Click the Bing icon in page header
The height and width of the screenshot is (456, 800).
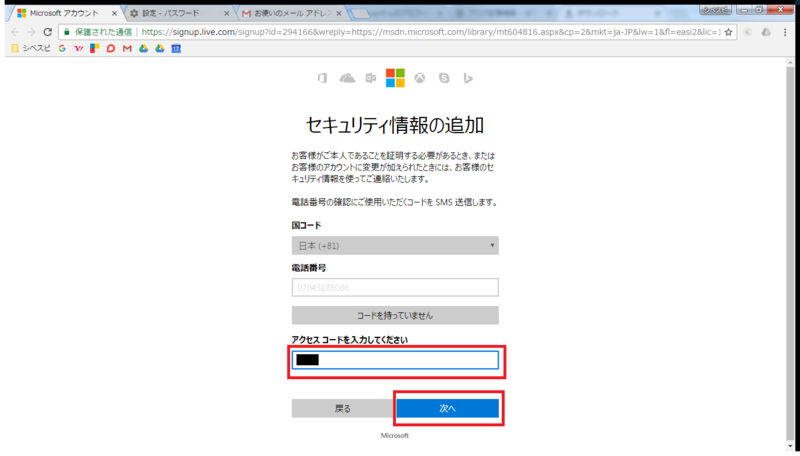tap(468, 78)
